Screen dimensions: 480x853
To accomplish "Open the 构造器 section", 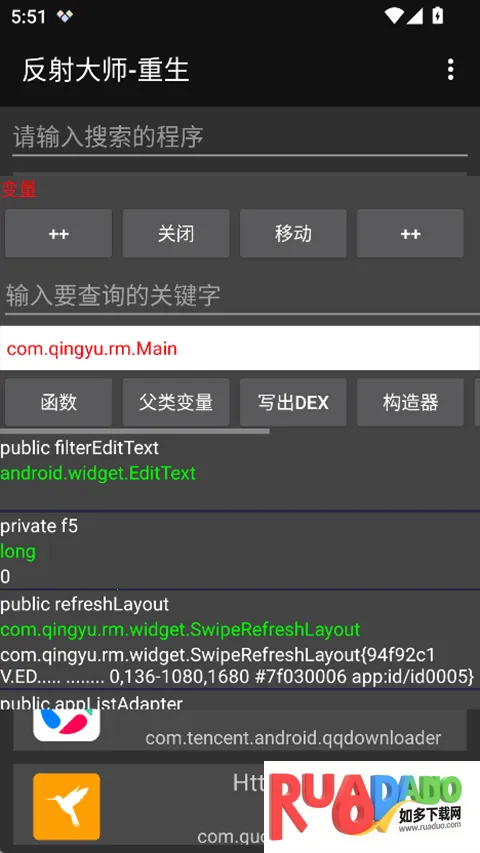I will pyautogui.click(x=410, y=403).
